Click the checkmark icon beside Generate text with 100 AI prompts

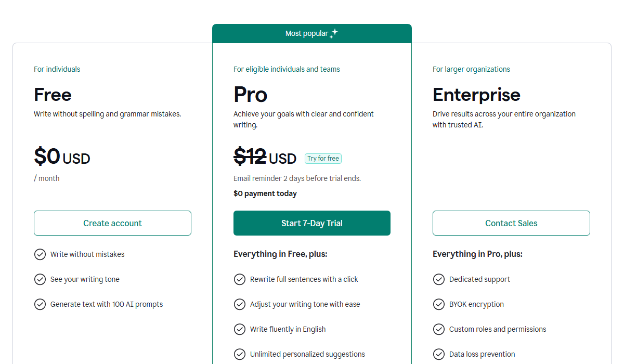pyautogui.click(x=40, y=304)
